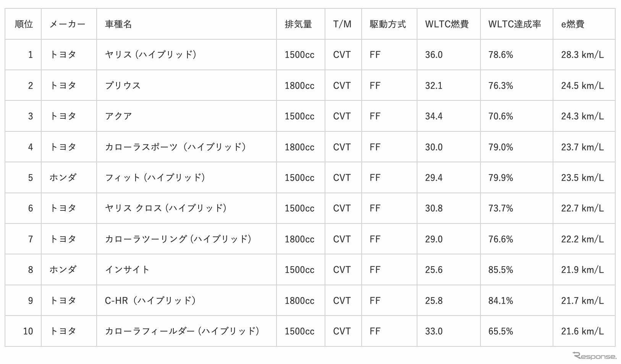Click the 排気量 column header

tap(298, 24)
